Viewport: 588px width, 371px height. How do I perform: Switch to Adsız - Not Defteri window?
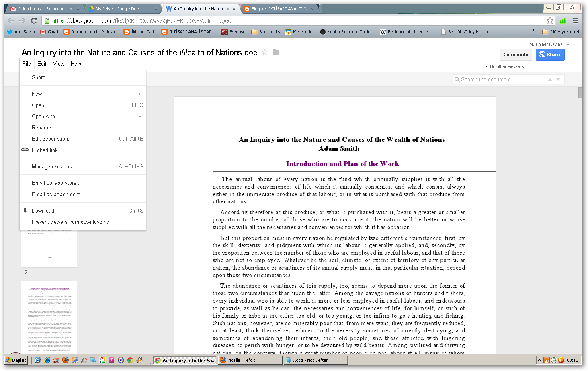point(316,360)
